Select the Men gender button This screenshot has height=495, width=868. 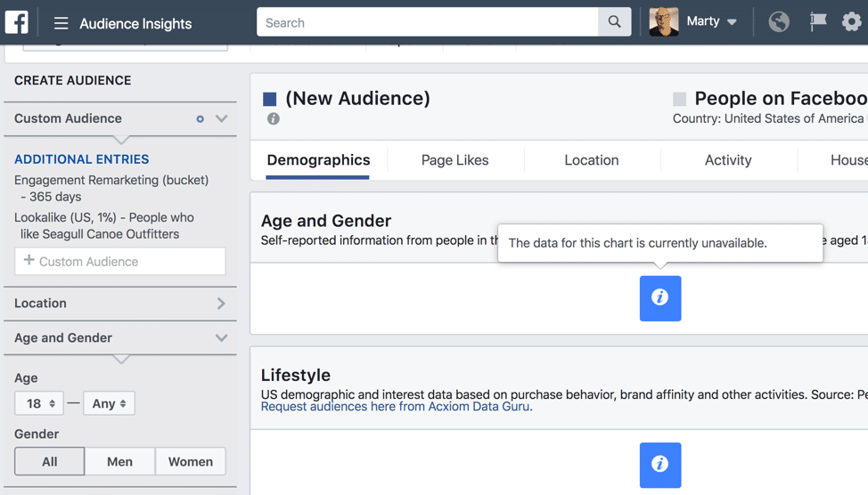coord(119,461)
